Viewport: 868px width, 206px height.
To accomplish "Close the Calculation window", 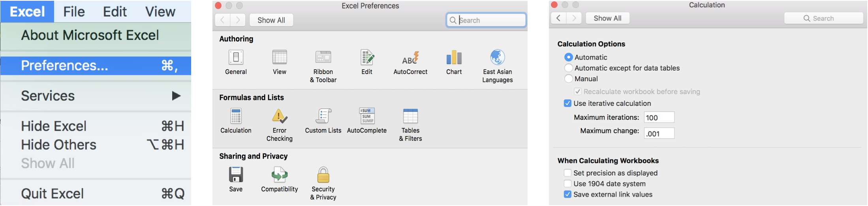I will click(x=554, y=5).
